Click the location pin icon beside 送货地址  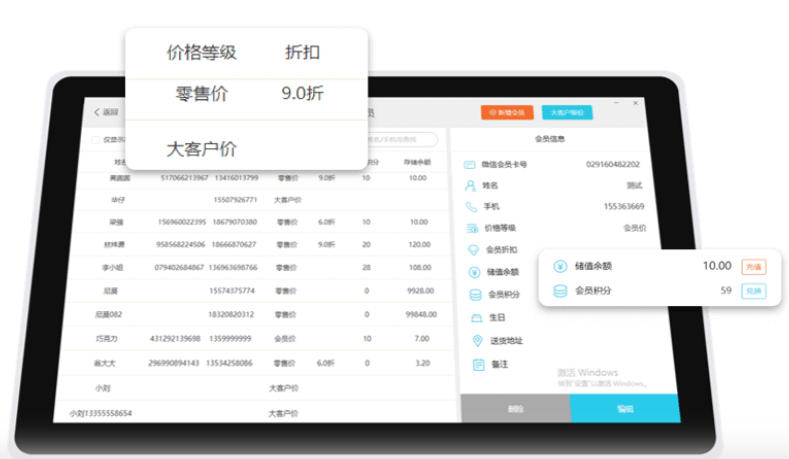click(478, 341)
